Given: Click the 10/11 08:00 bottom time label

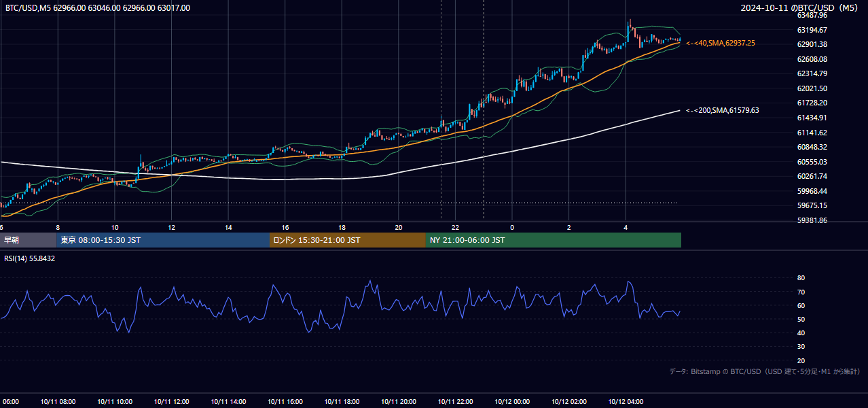Looking at the screenshot, I should pos(58,401).
